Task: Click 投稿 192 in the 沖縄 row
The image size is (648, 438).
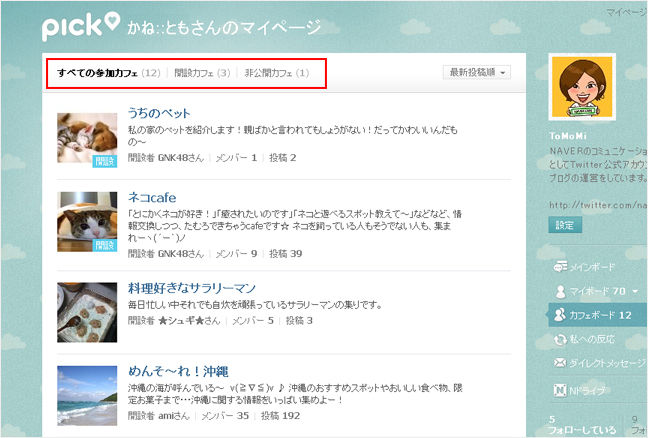Action: (x=280, y=416)
